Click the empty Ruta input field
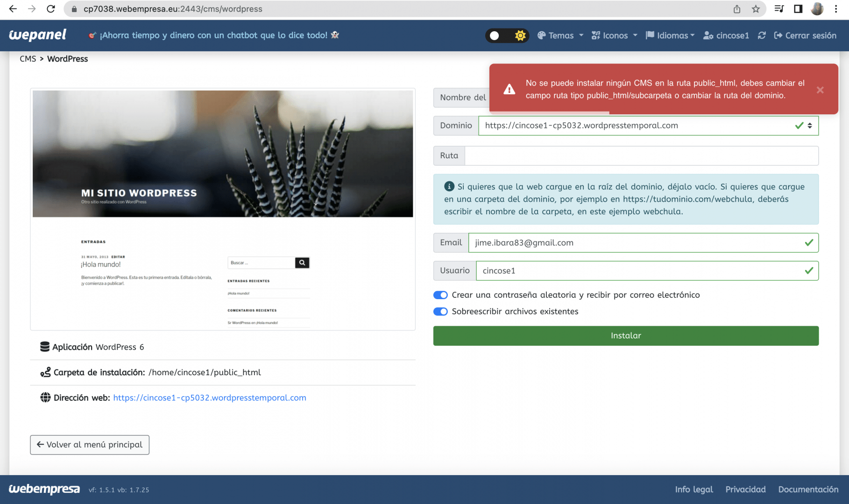Image resolution: width=849 pixels, height=504 pixels. (642, 155)
